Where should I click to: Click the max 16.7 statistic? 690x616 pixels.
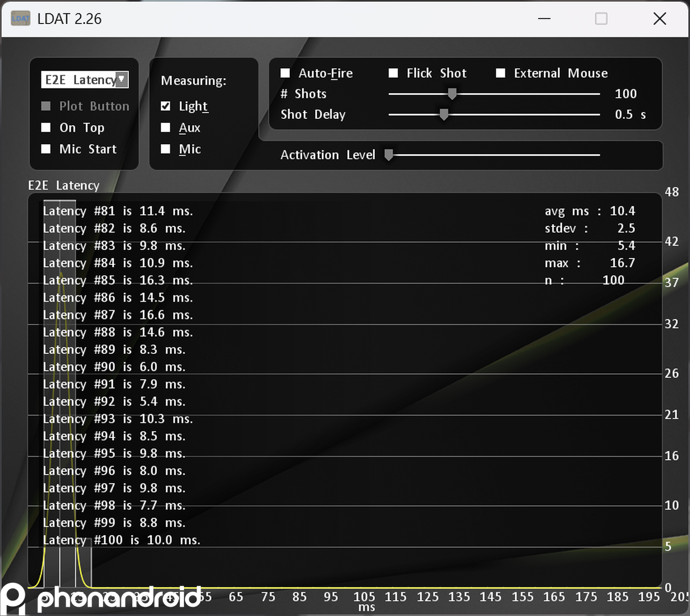point(590,263)
